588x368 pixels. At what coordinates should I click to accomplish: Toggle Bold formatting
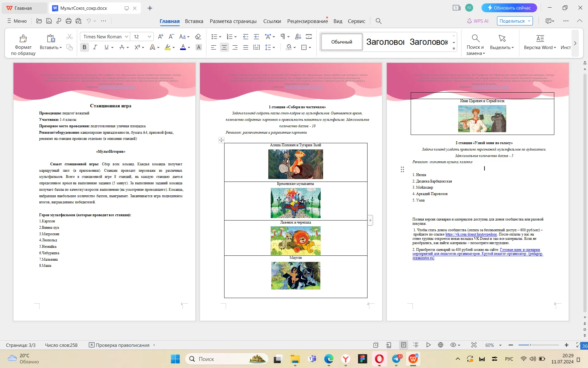click(x=85, y=47)
